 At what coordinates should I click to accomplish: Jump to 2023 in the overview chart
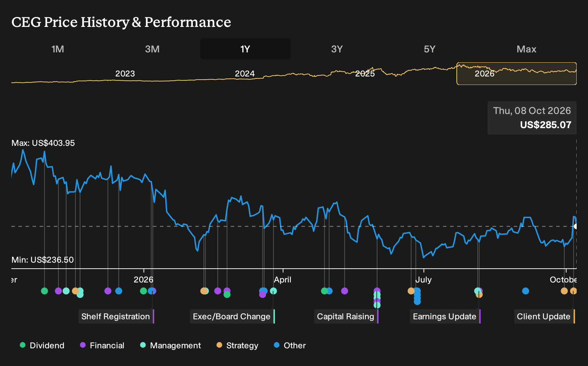[125, 74]
